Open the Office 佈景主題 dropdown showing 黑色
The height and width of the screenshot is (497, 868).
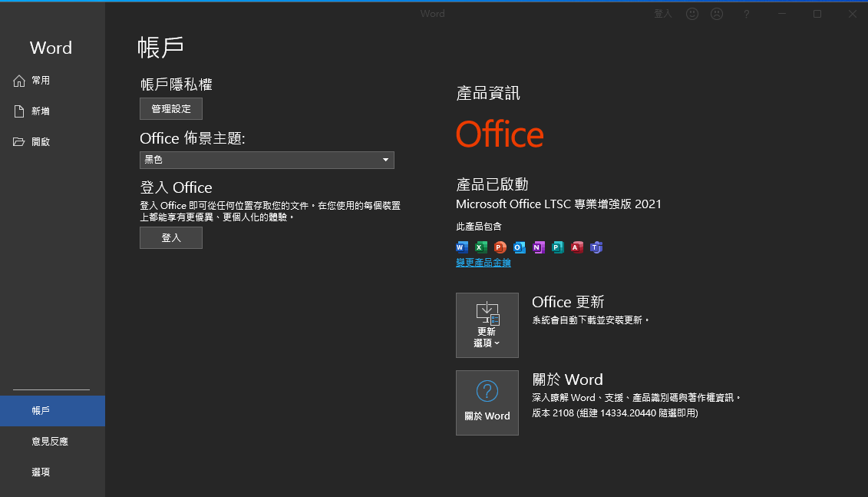click(x=266, y=160)
